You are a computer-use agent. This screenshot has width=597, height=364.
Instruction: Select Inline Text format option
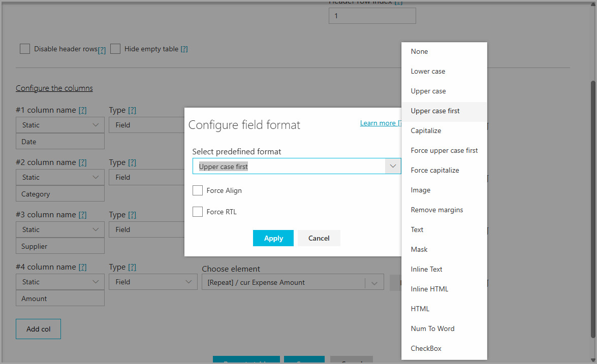[x=444, y=269]
